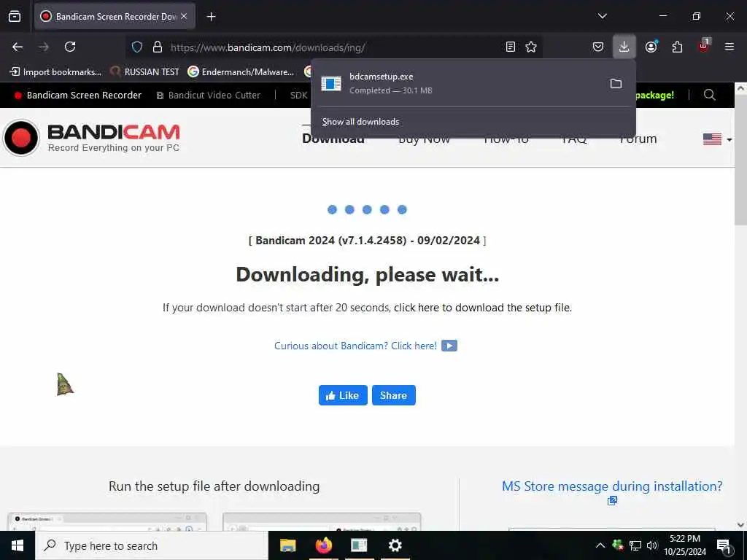Open Windows Start menu
The image size is (747, 560).
[x=18, y=545]
